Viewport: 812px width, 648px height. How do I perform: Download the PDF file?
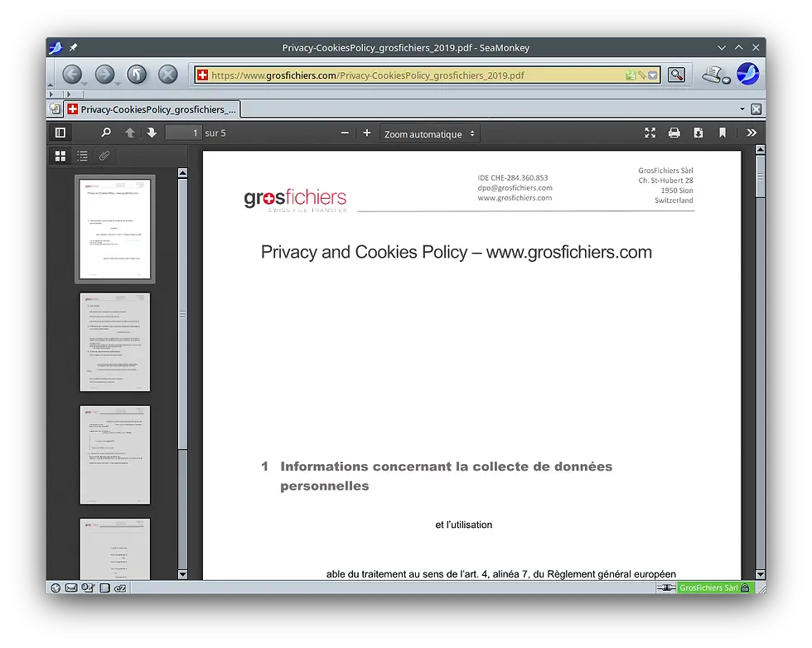click(698, 133)
